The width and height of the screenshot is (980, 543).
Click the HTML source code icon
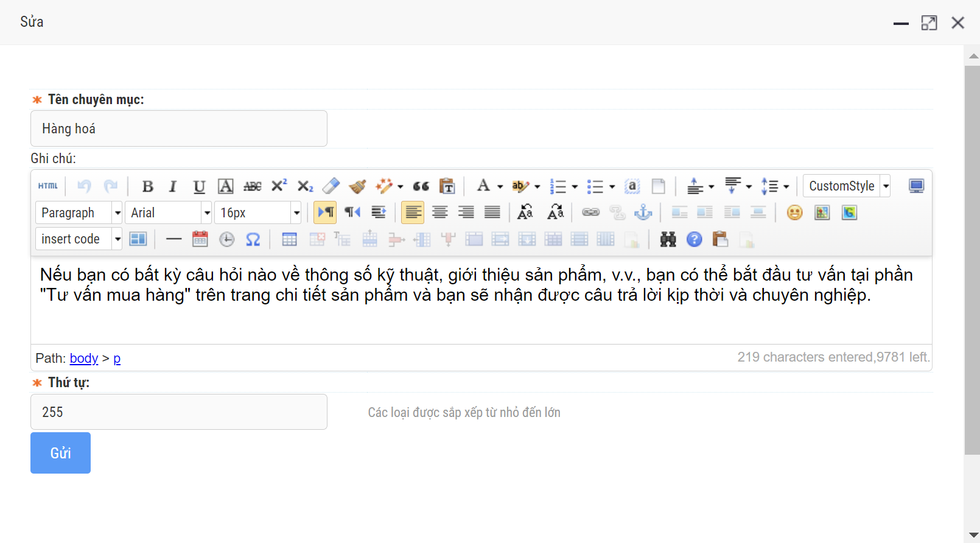tap(48, 186)
